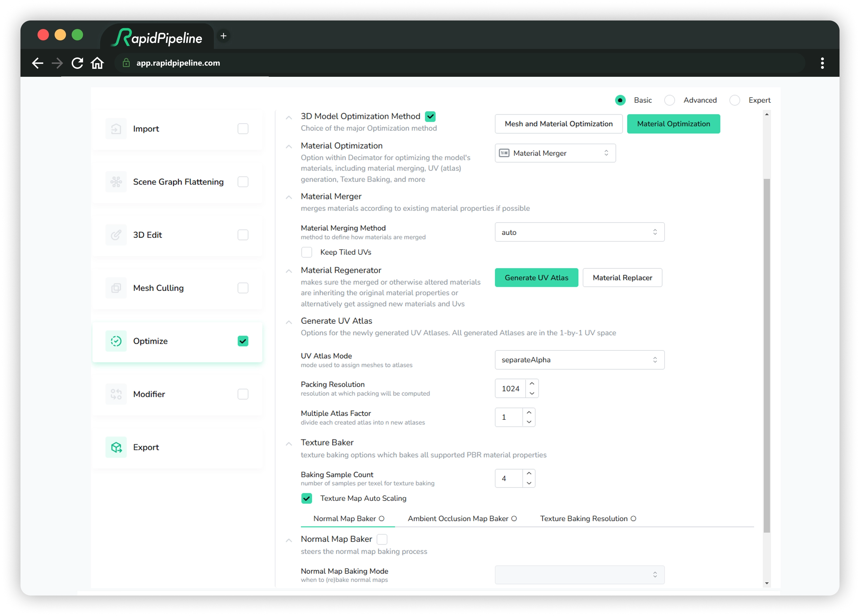Open UV Atlas Mode separateAlpha dropdown
860x616 pixels.
(579, 359)
